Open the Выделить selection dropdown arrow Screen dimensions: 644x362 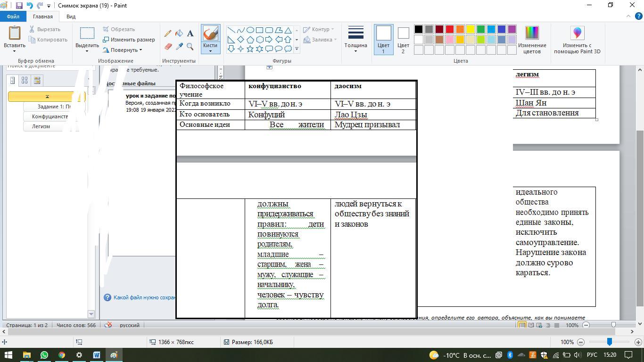point(87,51)
